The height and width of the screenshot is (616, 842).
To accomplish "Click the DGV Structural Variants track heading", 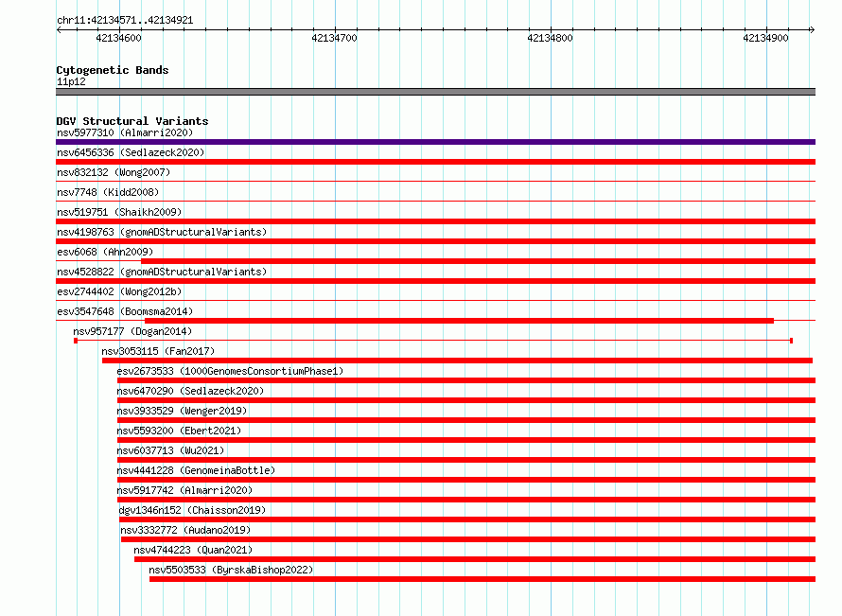I will [x=132, y=121].
